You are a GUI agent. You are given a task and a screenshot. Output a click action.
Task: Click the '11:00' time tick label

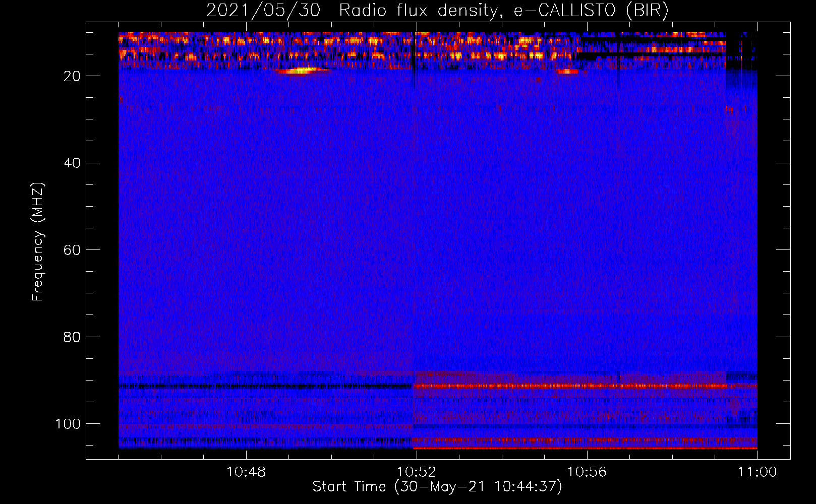click(757, 472)
